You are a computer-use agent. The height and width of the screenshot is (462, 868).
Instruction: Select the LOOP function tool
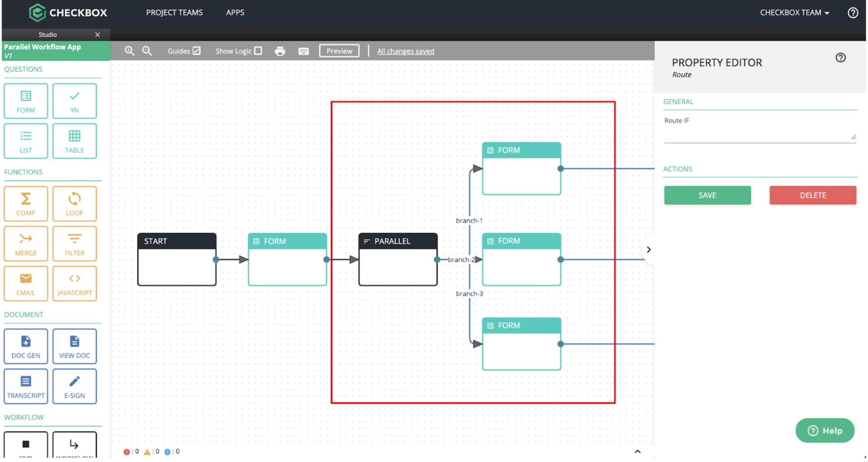click(x=74, y=204)
